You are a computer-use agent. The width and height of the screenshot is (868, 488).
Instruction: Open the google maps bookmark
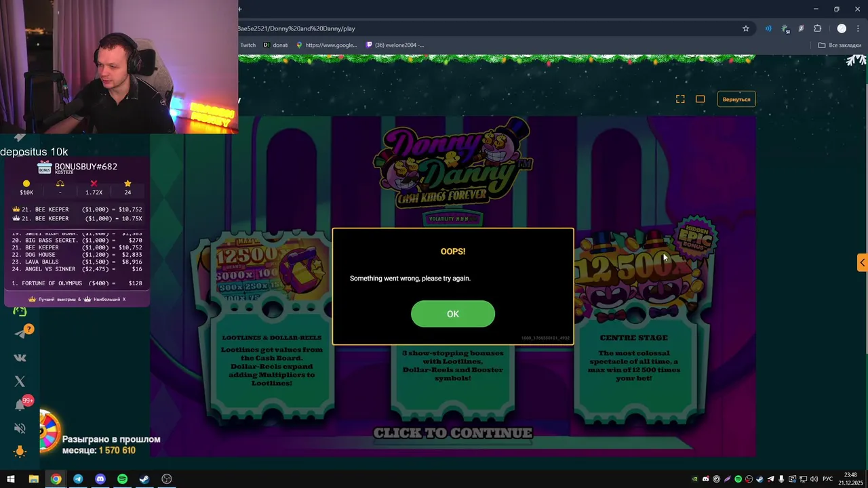pyautogui.click(x=326, y=45)
